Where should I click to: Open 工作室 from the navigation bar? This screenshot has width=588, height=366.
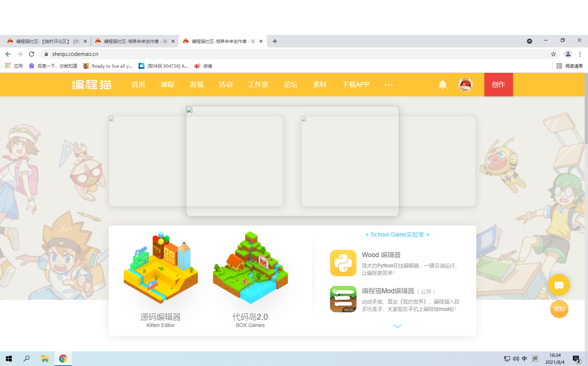click(258, 85)
